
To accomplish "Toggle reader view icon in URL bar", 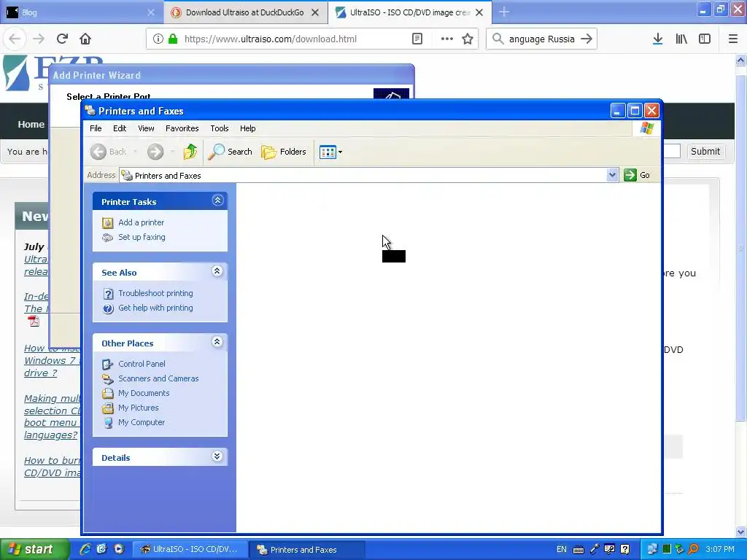I will point(417,39).
